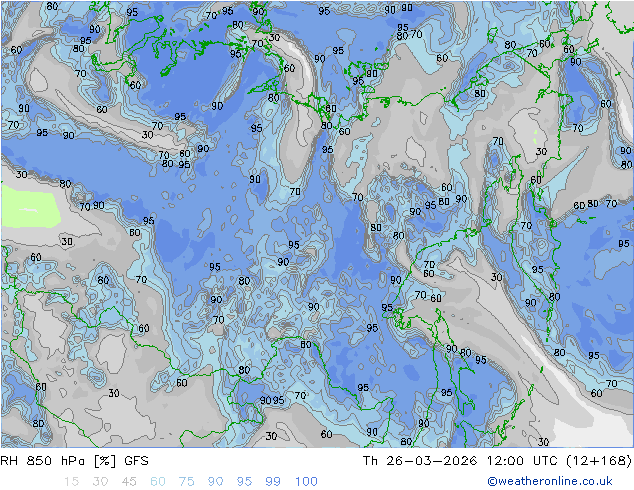Select legend value 90 in the color scale

click(215, 481)
